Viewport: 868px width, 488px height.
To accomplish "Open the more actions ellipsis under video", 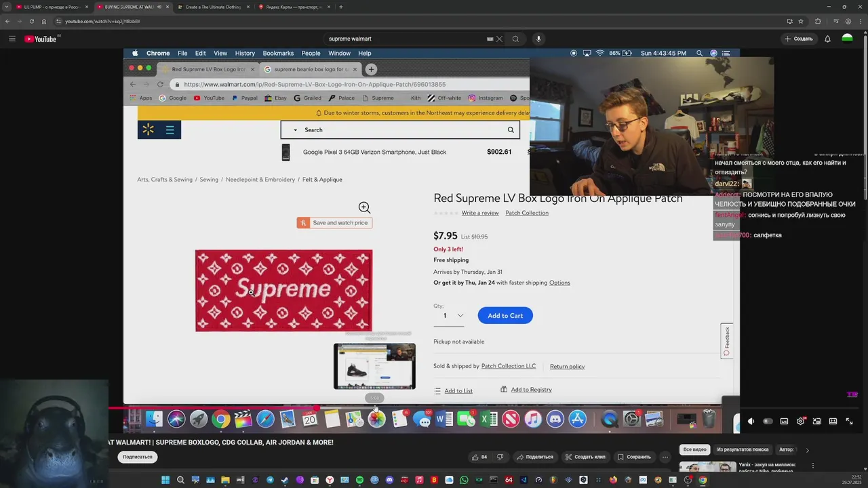I will click(665, 457).
